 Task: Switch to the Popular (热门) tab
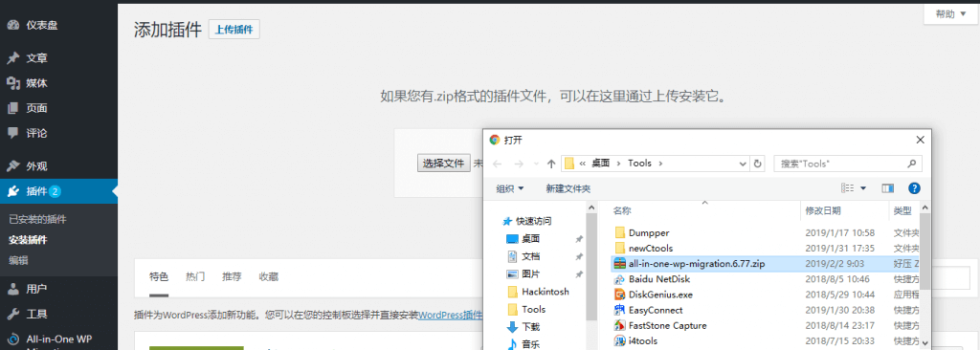point(195,277)
